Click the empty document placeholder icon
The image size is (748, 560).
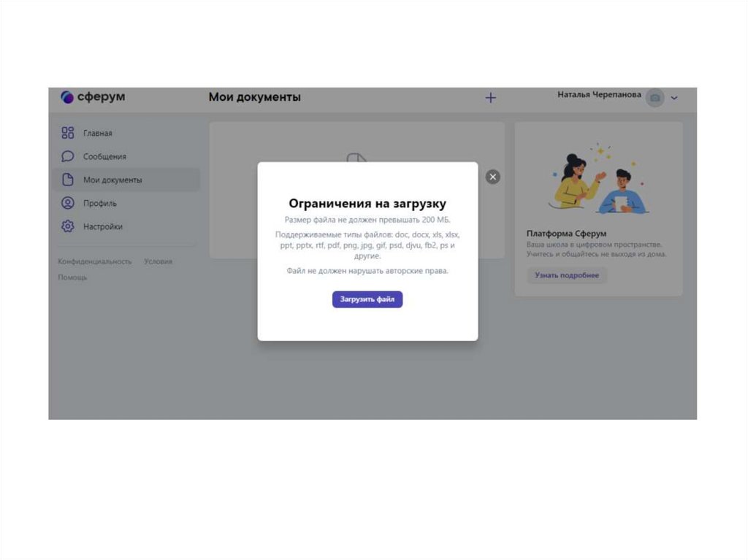[x=356, y=158]
